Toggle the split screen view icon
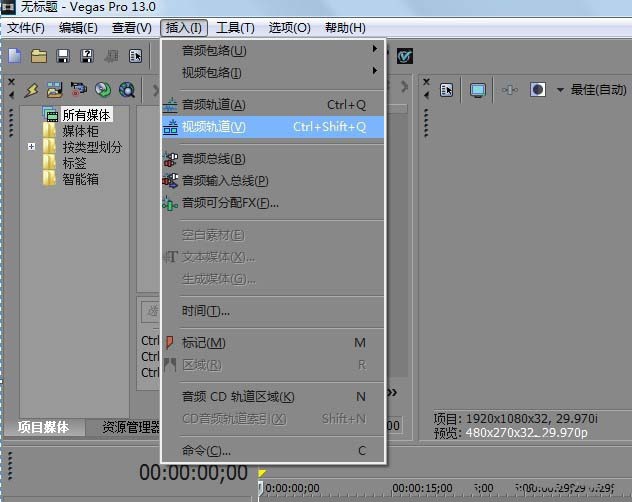The image size is (632, 502). 538,90
